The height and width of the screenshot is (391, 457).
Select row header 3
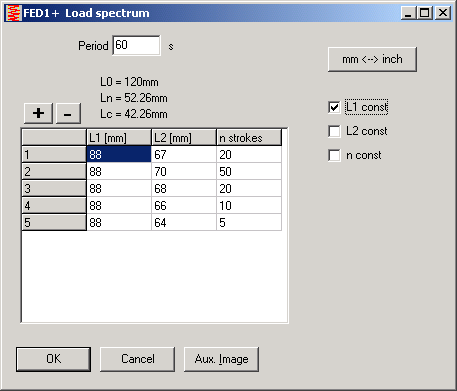[54, 188]
